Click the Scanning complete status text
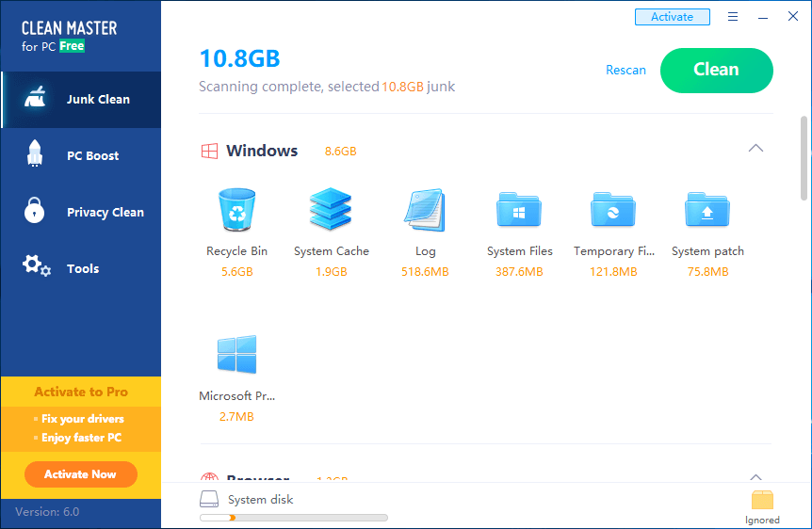This screenshot has height=529, width=812. 327,87
